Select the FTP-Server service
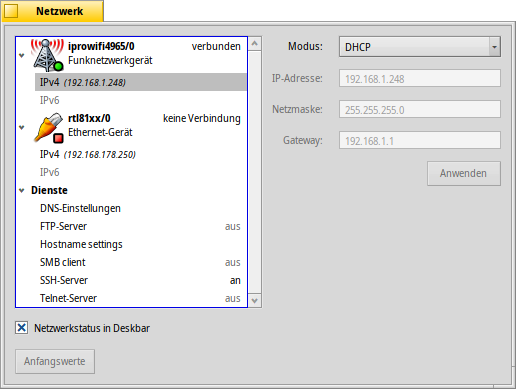This screenshot has height=389, width=516. click(131, 226)
